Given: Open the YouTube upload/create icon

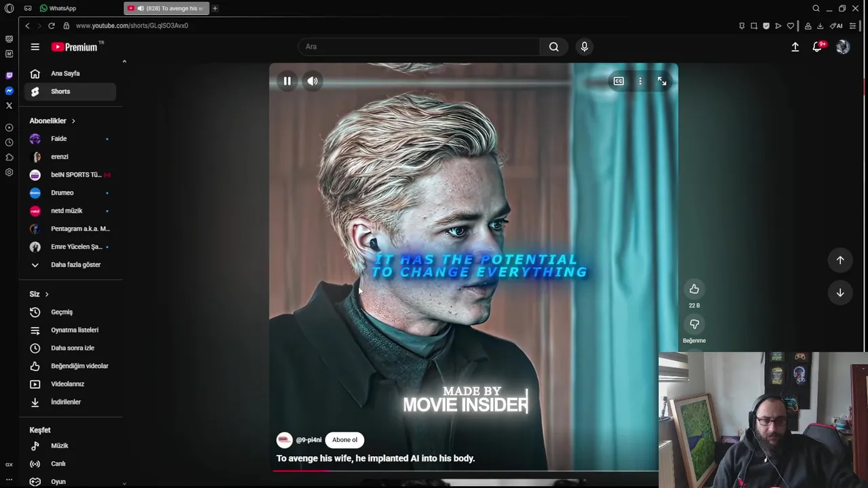Looking at the screenshot, I should 795,47.
